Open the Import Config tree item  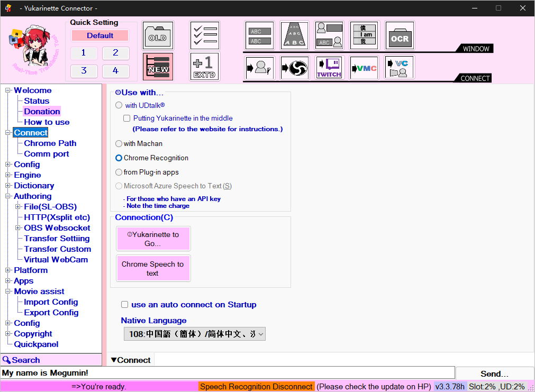click(x=51, y=302)
